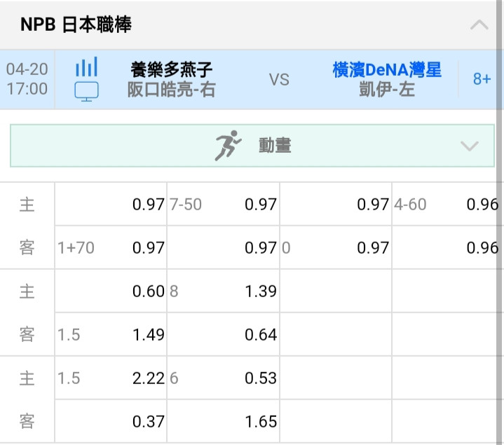504x445 pixels.
Task: Collapse the NPB 日本職棒 league section
Action: coord(479,25)
